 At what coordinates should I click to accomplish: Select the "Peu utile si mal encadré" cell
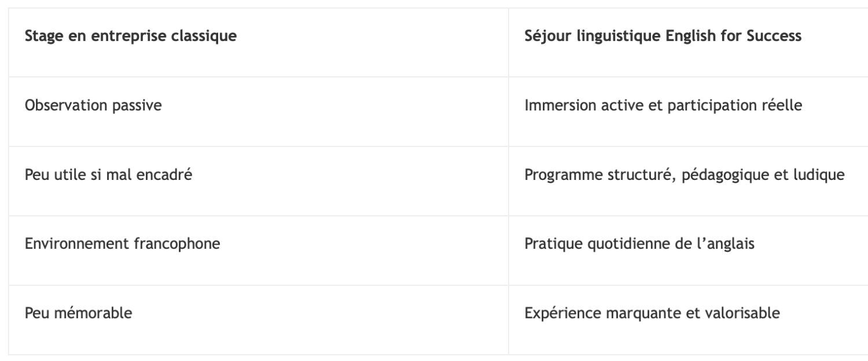pos(108,175)
